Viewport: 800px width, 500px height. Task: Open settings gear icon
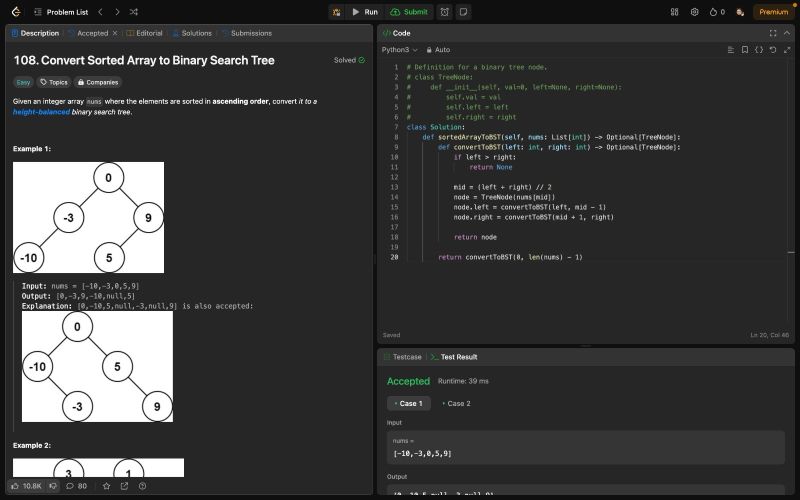(694, 12)
